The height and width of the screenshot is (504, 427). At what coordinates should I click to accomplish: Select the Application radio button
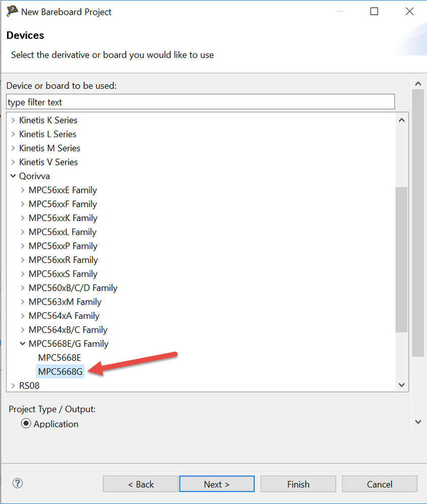26,424
